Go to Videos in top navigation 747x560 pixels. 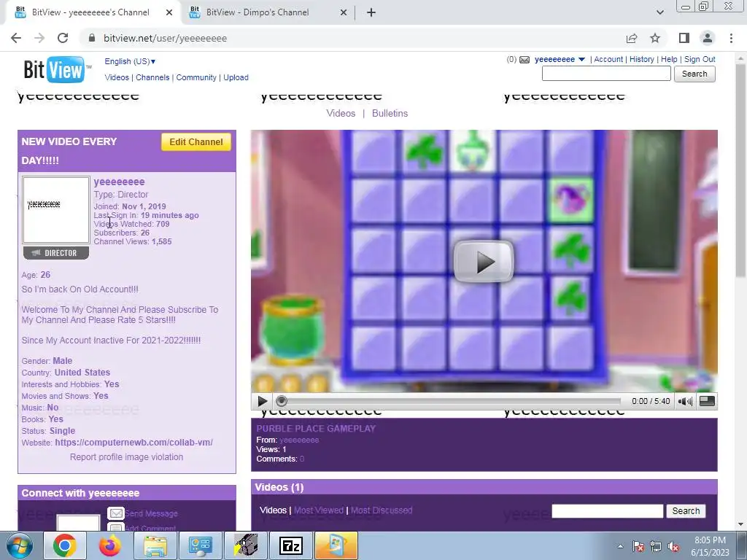(117, 77)
